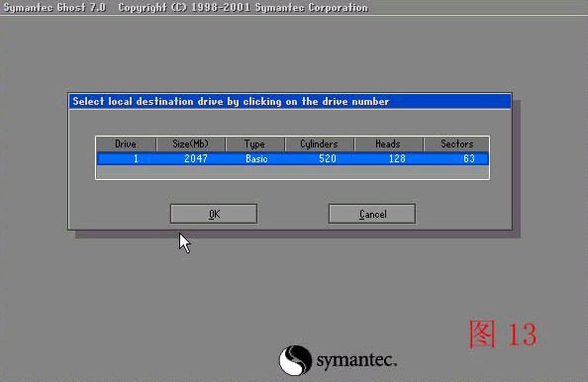Click the 63 sectors value
The width and height of the screenshot is (588, 382).
click(469, 158)
